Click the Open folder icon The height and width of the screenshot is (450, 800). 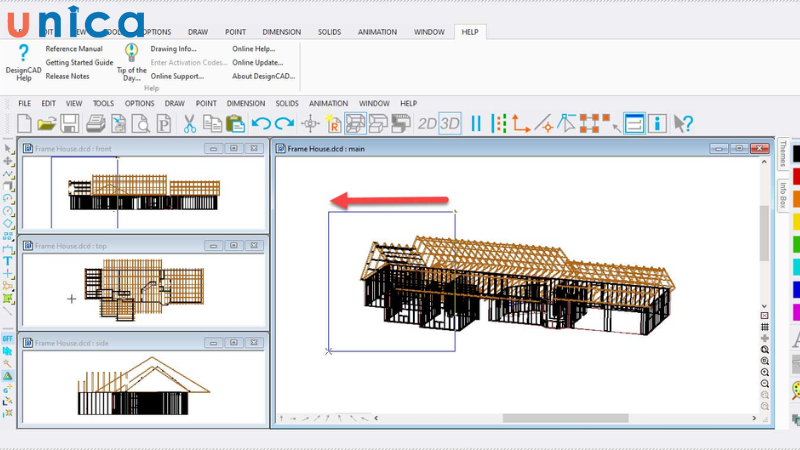pos(47,124)
